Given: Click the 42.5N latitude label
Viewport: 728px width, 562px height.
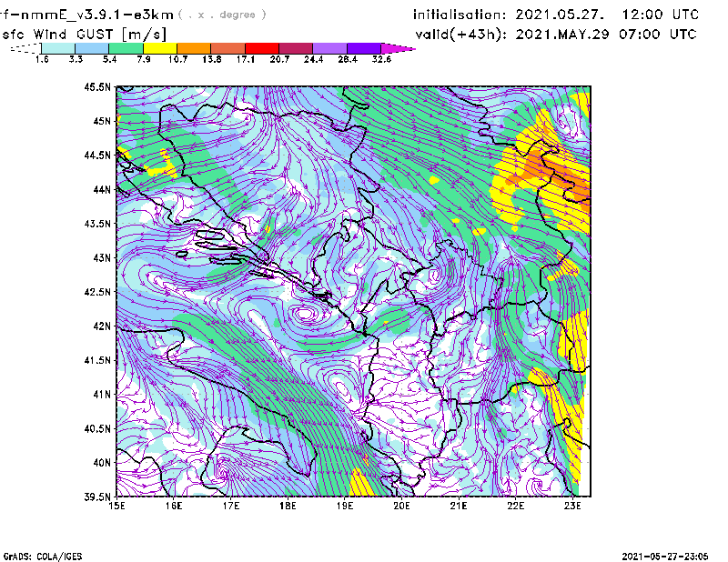Looking at the screenshot, I should click(x=97, y=292).
